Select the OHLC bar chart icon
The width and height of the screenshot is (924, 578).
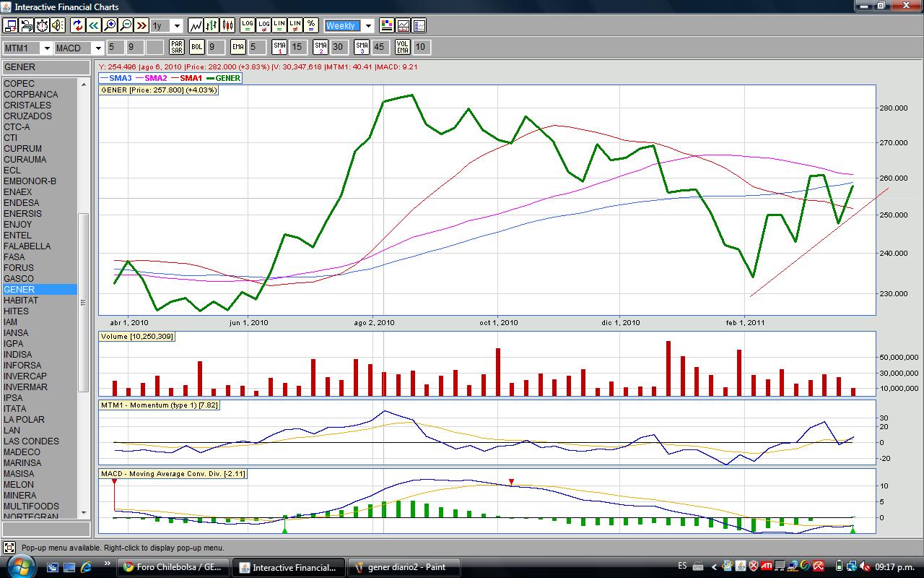[212, 25]
